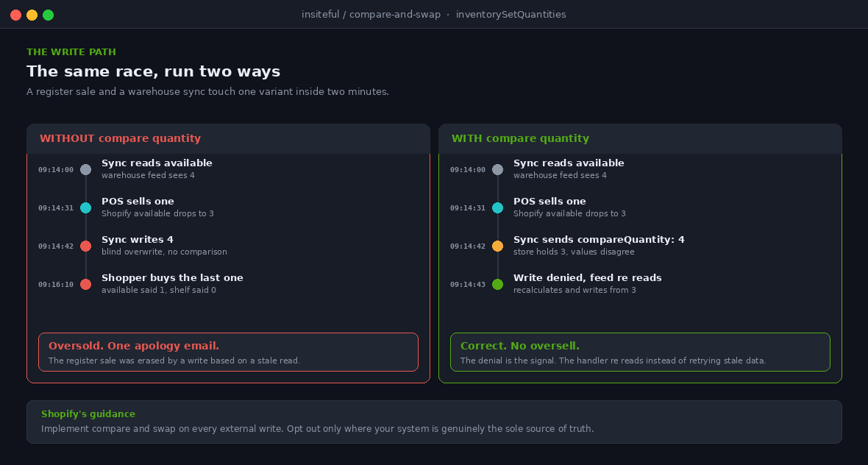This screenshot has height=465, width=868.
Task: Click 'Sync writes 4' step title
Action: coord(138,240)
